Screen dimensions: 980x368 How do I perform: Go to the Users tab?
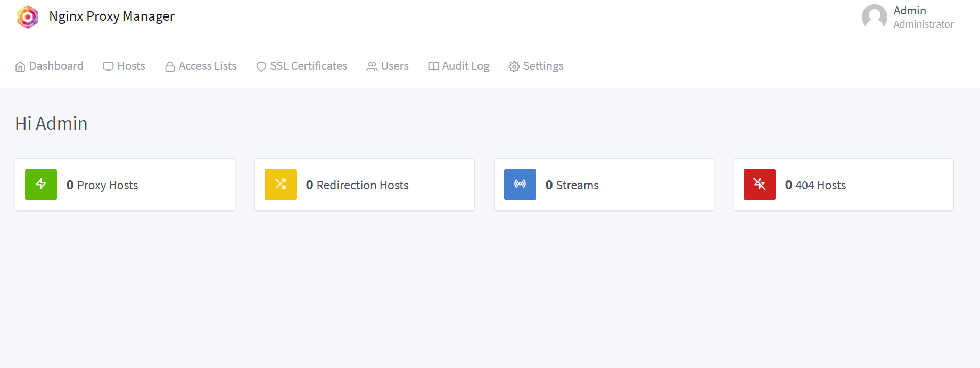coord(388,66)
